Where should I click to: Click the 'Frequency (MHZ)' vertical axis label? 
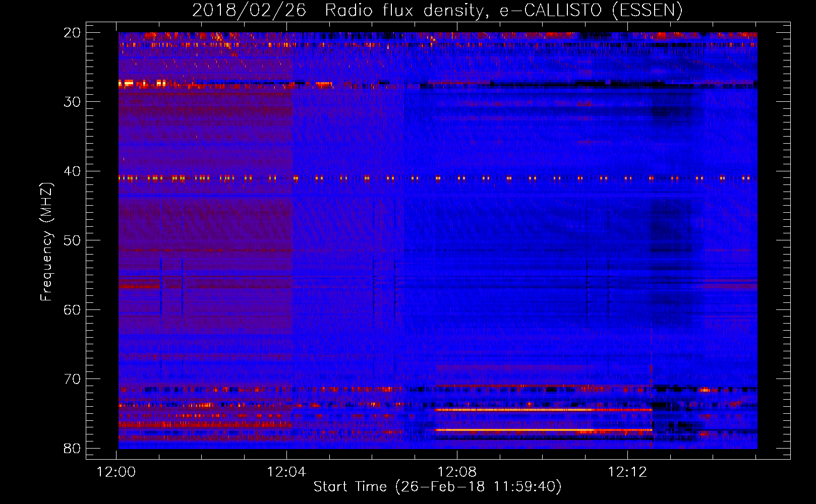click(x=46, y=242)
